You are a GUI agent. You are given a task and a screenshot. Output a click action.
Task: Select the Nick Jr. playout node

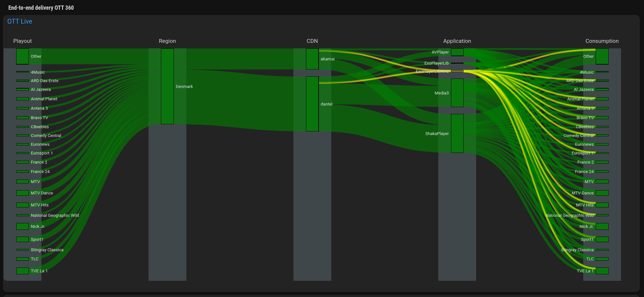22,227
